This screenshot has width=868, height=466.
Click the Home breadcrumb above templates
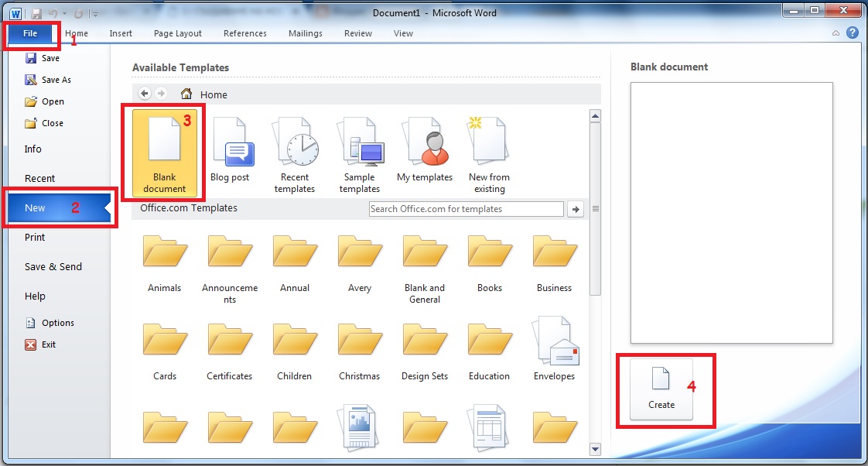coord(214,94)
